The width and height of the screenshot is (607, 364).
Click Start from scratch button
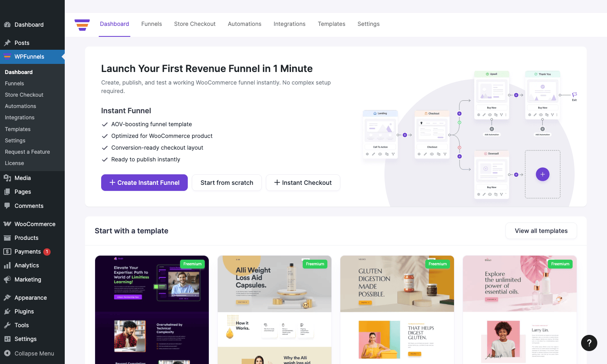click(227, 182)
